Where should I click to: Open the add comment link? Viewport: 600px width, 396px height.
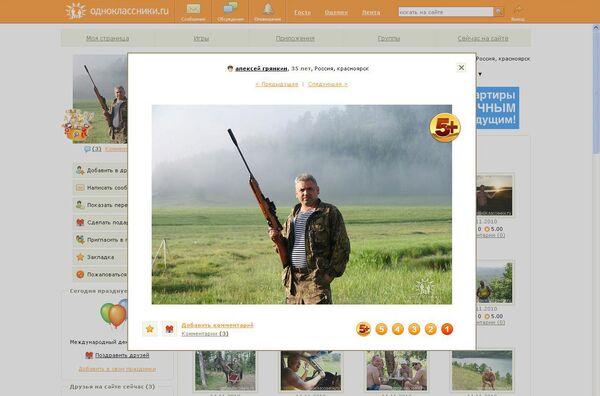217,325
